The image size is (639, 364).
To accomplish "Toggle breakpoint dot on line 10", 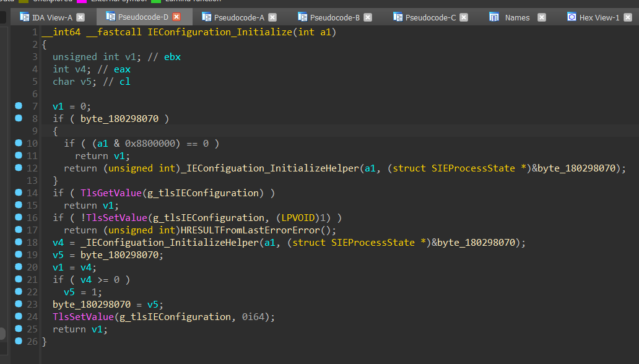I will click(x=19, y=143).
